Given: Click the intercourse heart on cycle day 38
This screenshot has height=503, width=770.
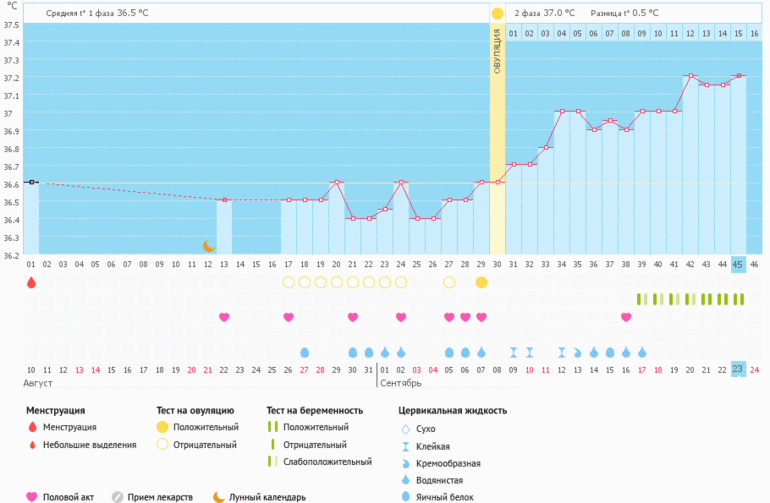Looking at the screenshot, I should [626, 317].
